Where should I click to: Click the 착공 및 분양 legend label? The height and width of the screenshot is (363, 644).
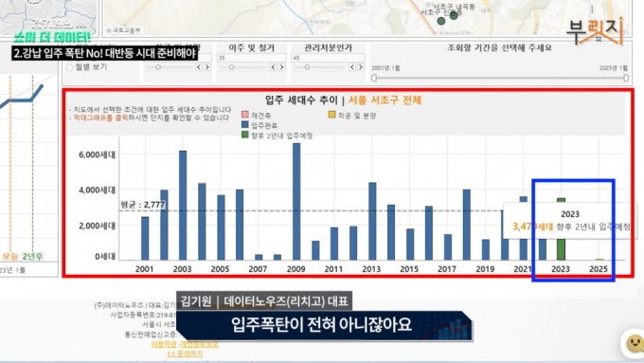coord(357,116)
